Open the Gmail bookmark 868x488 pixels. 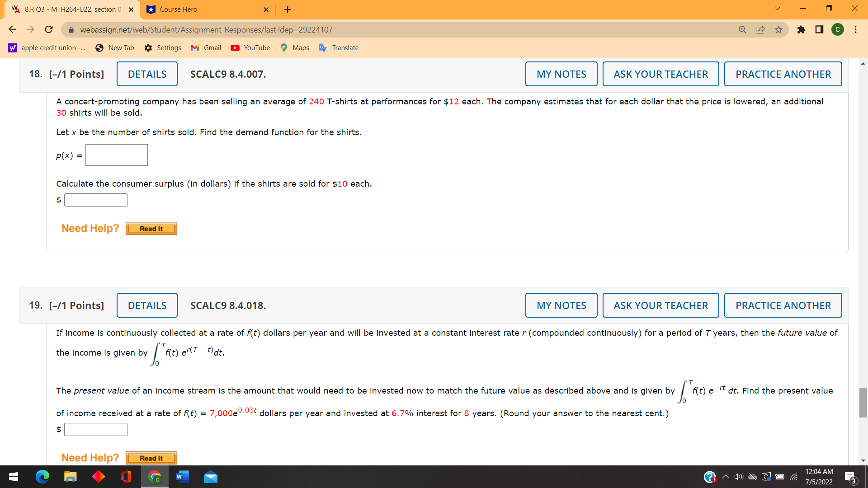click(x=206, y=48)
